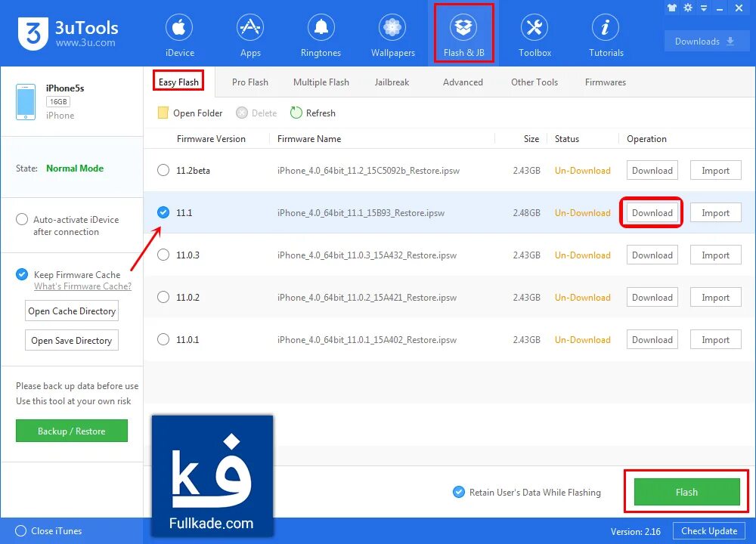Import firmware for 11.0.1 row
The image size is (756, 544).
(715, 340)
